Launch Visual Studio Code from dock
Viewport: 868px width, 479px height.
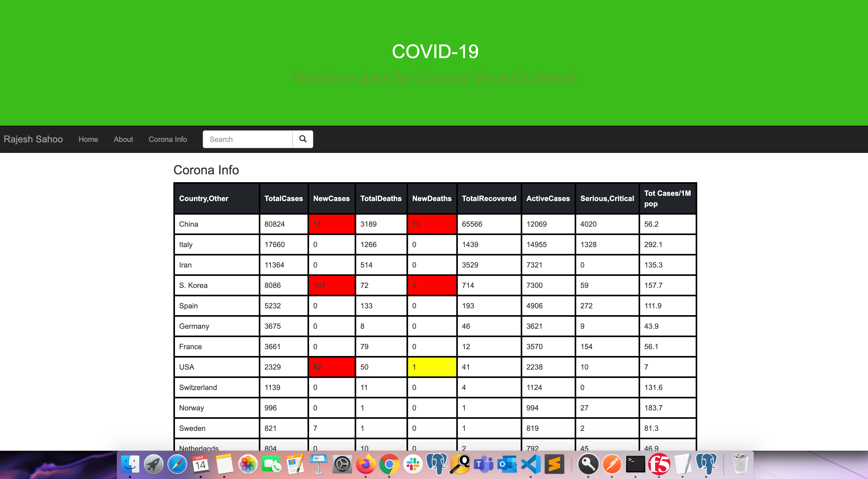(531, 465)
